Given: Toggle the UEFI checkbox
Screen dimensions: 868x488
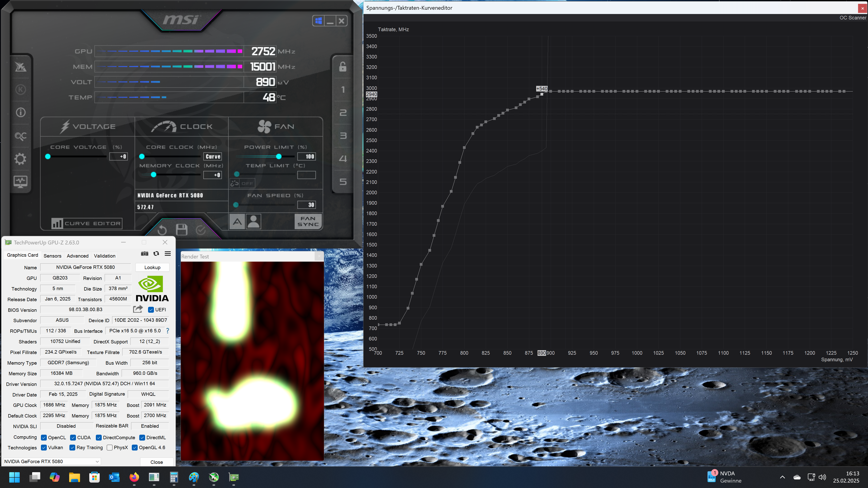Looking at the screenshot, I should point(151,310).
